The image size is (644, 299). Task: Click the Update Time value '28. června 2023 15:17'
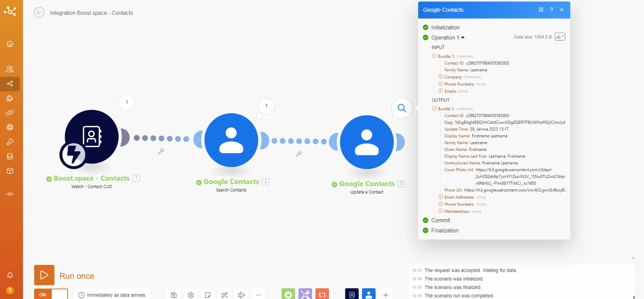click(489, 129)
